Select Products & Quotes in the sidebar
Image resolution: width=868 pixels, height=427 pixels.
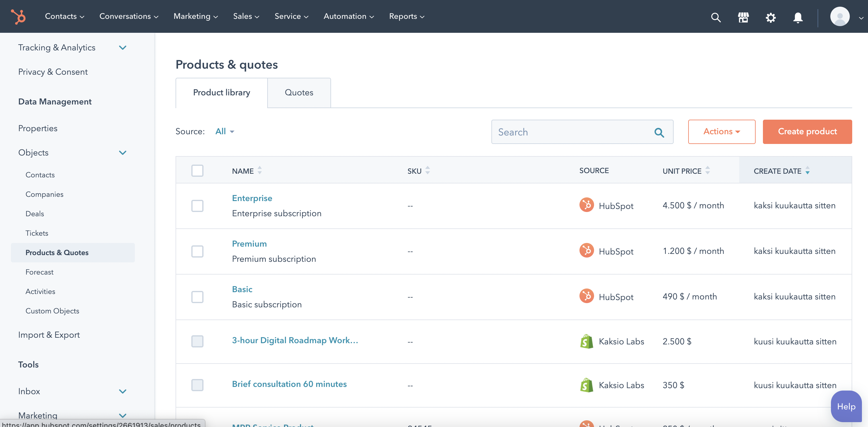[73, 253]
